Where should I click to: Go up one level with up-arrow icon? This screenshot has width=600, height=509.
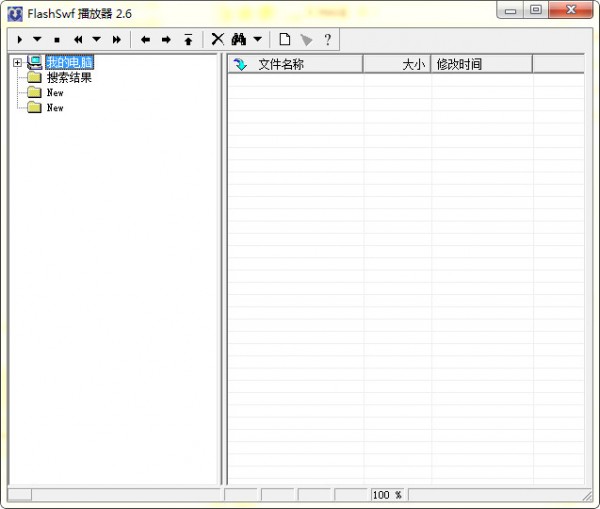click(188, 39)
